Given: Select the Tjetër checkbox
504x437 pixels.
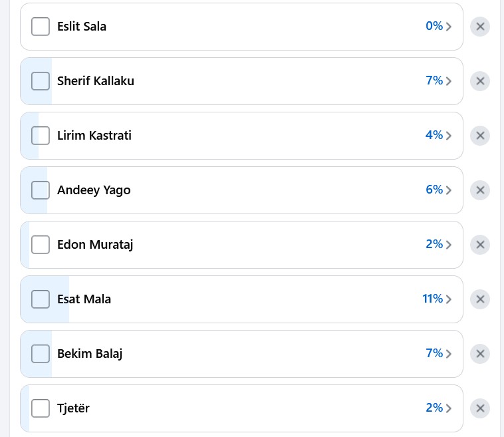Looking at the screenshot, I should (x=41, y=408).
